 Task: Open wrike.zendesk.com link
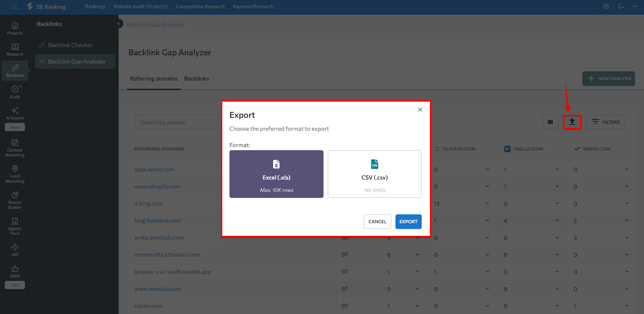159,238
